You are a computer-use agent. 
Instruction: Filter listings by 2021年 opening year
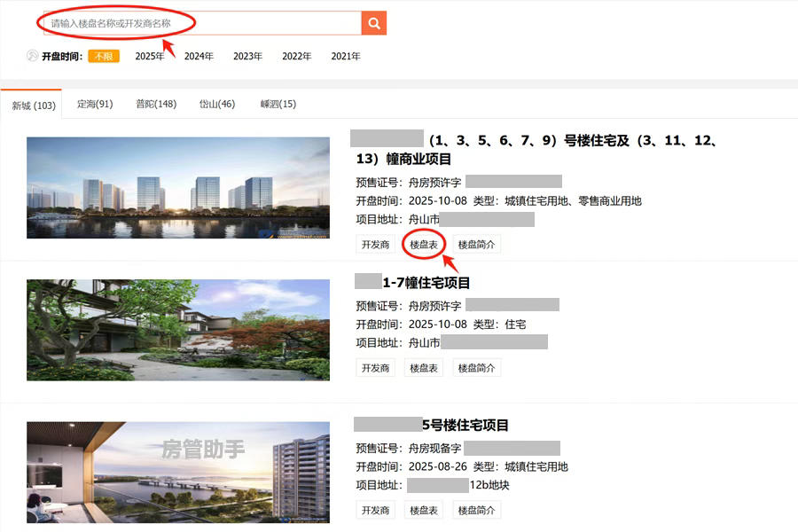click(345, 55)
